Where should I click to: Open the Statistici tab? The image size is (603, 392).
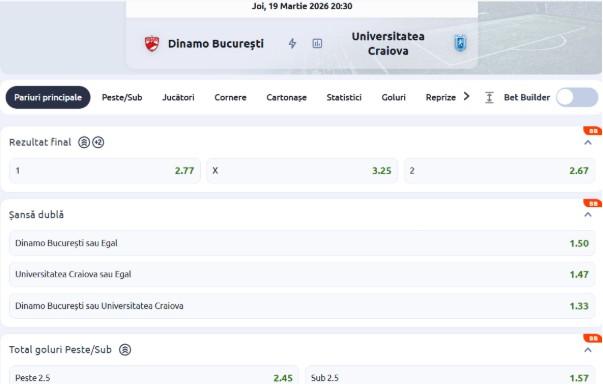click(x=344, y=97)
